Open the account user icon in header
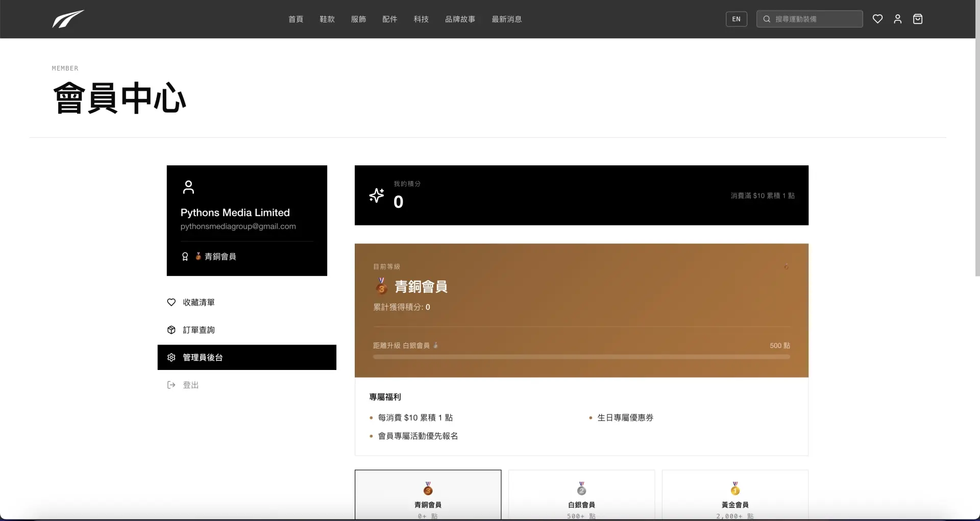This screenshot has width=980, height=521. (x=897, y=19)
